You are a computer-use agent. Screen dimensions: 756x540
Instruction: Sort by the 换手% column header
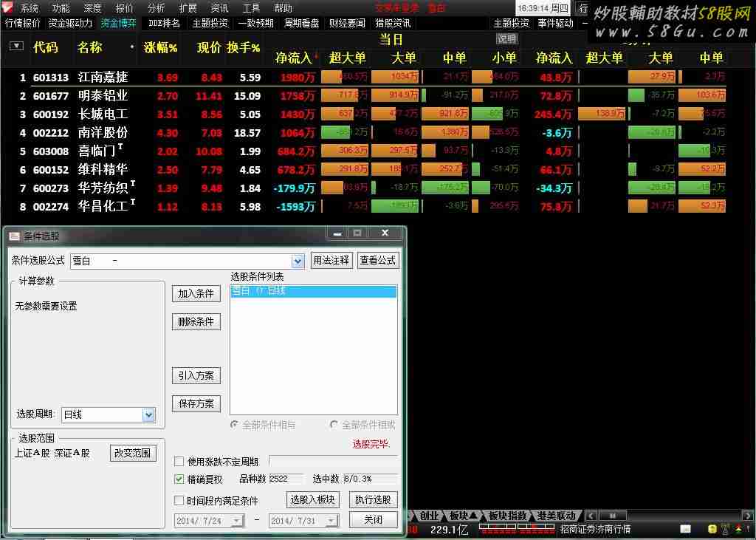click(x=244, y=47)
